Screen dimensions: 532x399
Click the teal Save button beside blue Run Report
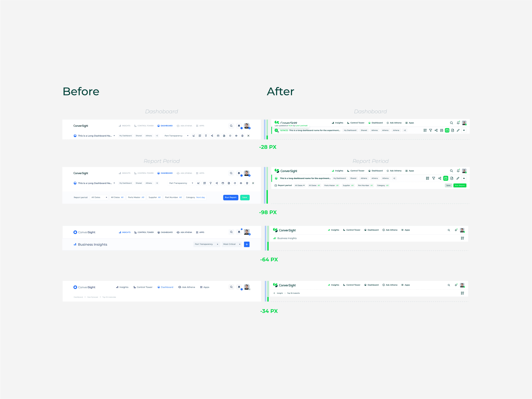point(245,198)
